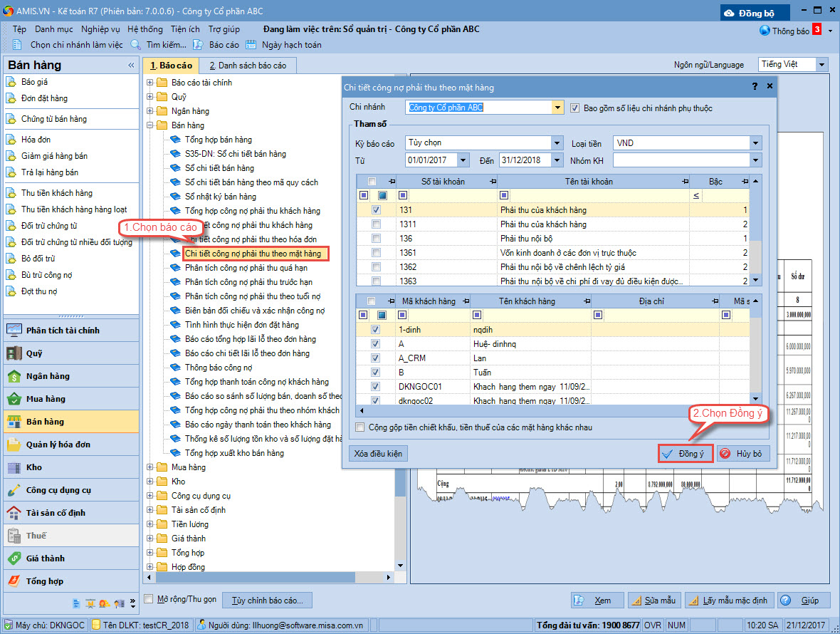Enable Cộng gộp tiền chiết khấu checkbox
Screen dimensions: 840x634
click(x=360, y=427)
